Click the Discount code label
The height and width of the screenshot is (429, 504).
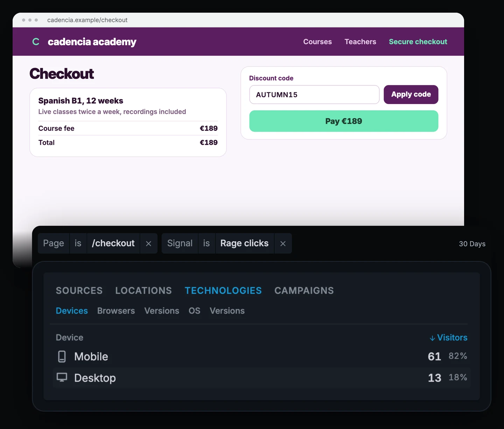(x=271, y=78)
